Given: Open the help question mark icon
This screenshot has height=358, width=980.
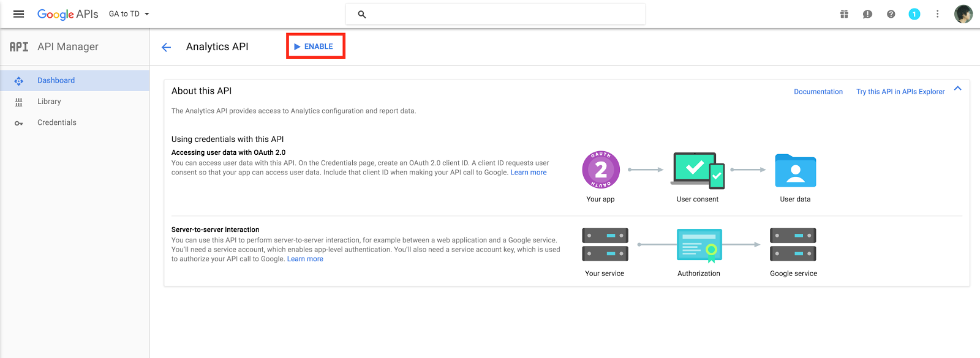Looking at the screenshot, I should 891,14.
